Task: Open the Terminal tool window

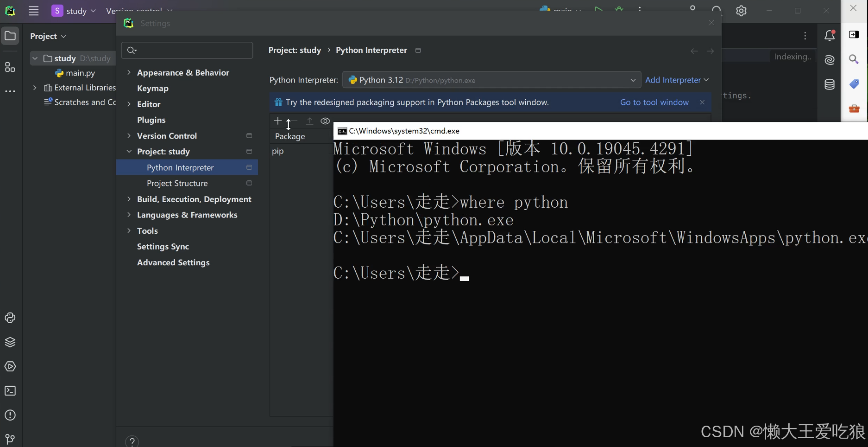Action: 10,391
